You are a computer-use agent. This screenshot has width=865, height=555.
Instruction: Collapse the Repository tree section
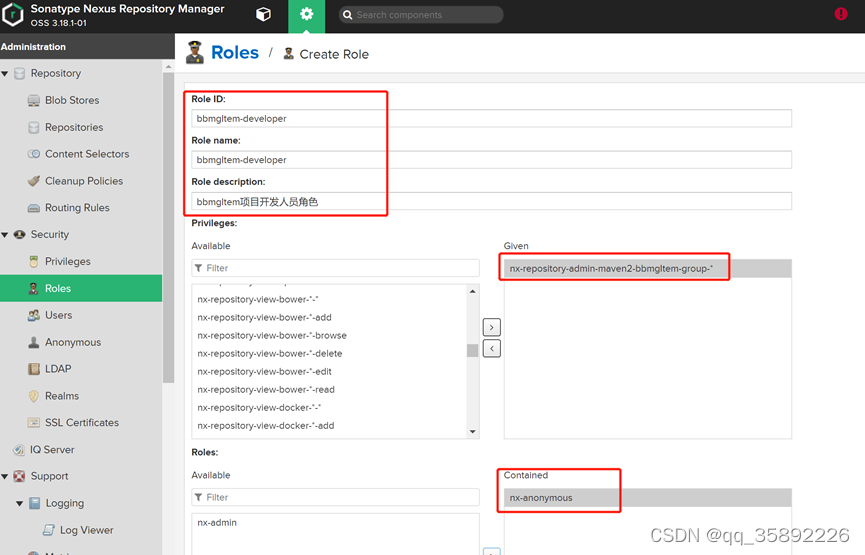point(5,73)
